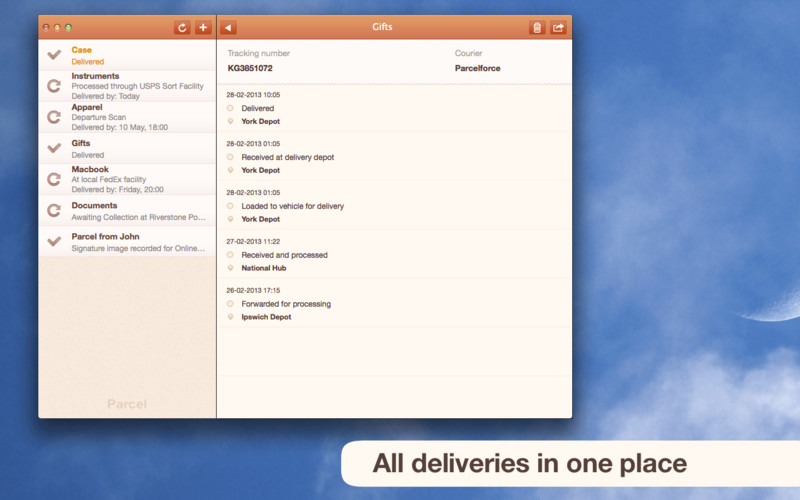Click the Parcelforce courier name
The image size is (800, 500).
pos(478,68)
